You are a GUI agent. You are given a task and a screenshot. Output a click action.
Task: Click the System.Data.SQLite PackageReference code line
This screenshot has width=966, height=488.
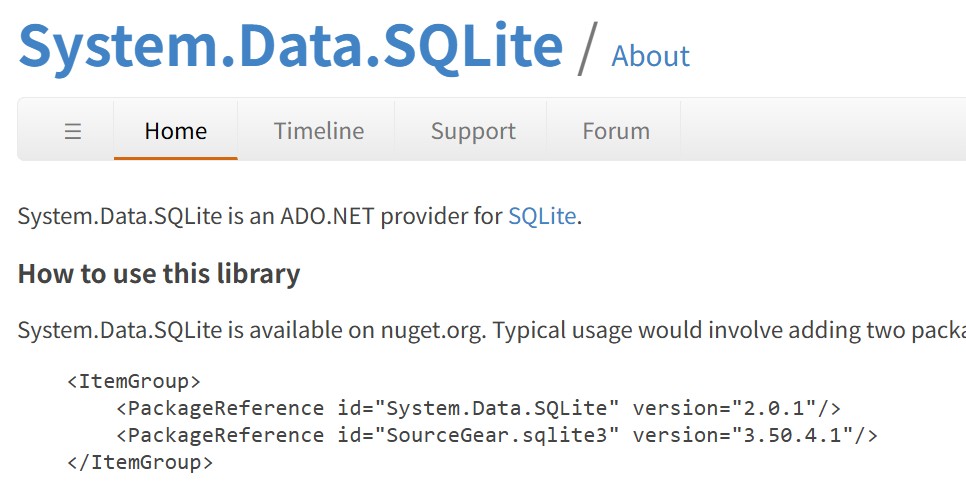[478, 408]
